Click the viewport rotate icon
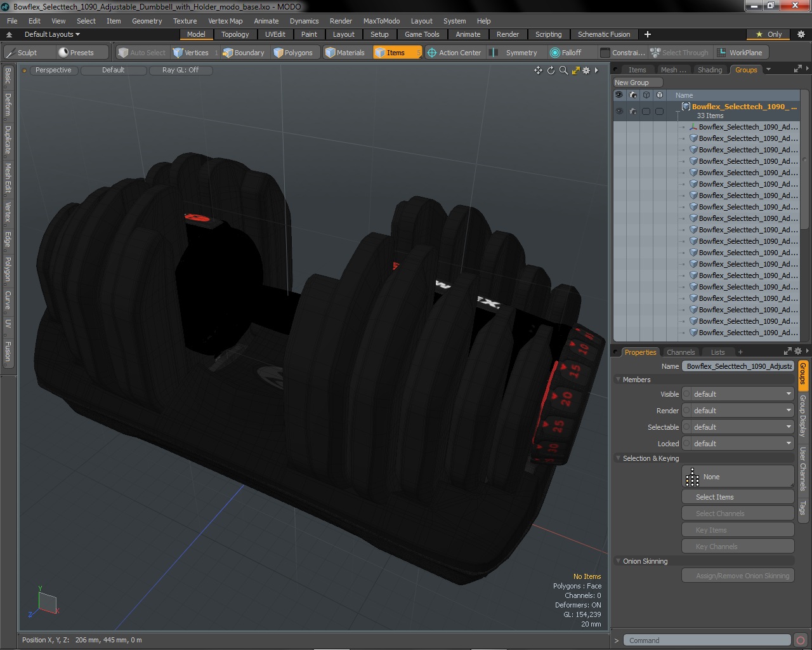Viewport: 812px width, 650px height. pos(551,70)
